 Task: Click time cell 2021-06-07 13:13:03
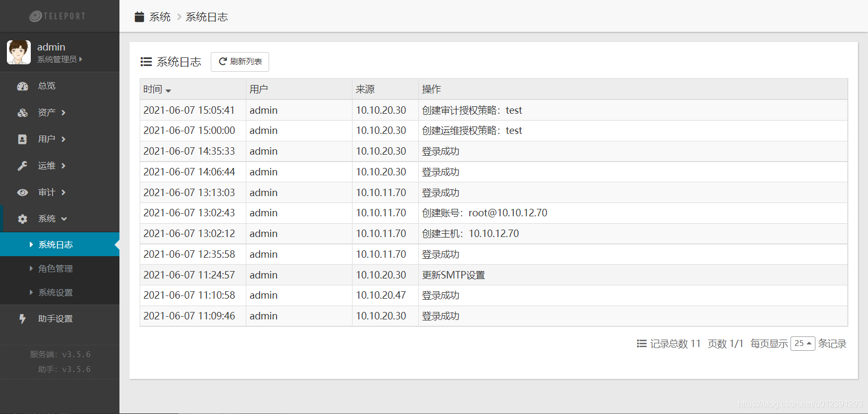pos(189,192)
